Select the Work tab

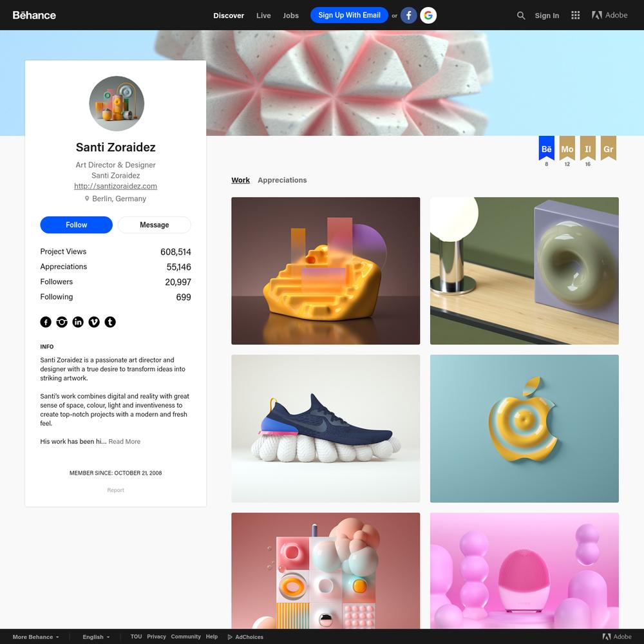tap(241, 180)
